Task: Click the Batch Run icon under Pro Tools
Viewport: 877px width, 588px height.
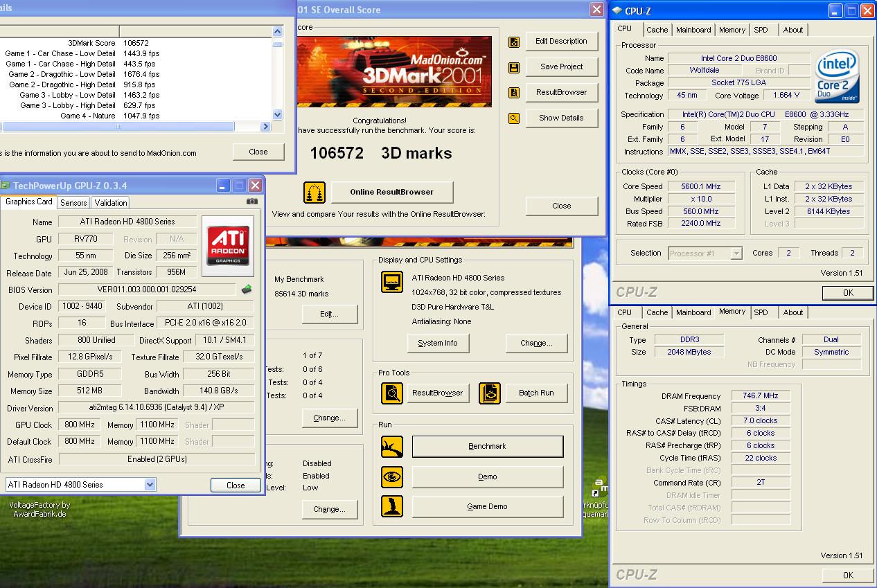Action: pyautogui.click(x=490, y=393)
